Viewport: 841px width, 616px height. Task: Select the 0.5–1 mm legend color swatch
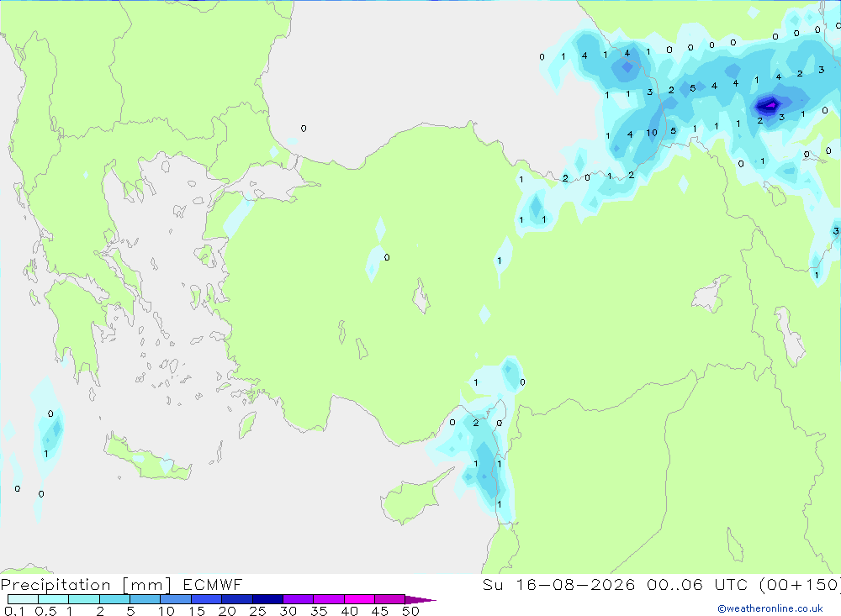tap(54, 599)
